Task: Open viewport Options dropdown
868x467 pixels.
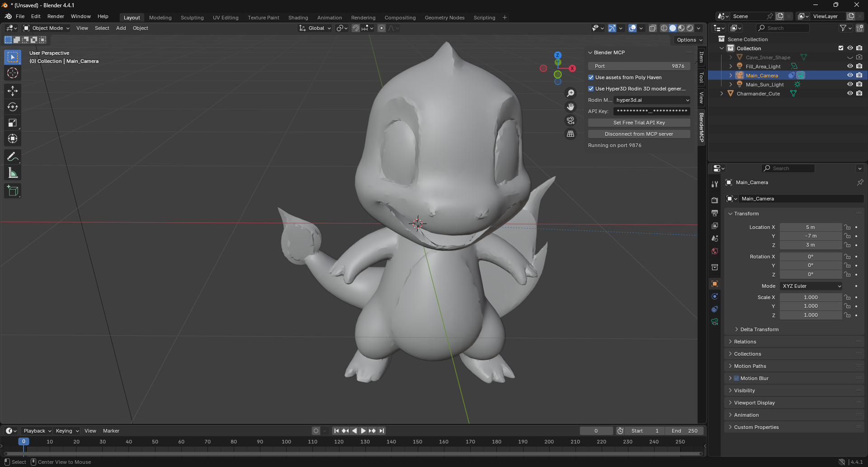Action: [689, 40]
